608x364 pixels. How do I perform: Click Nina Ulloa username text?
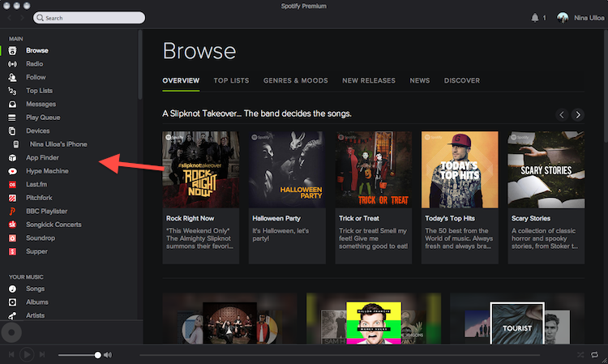point(589,18)
